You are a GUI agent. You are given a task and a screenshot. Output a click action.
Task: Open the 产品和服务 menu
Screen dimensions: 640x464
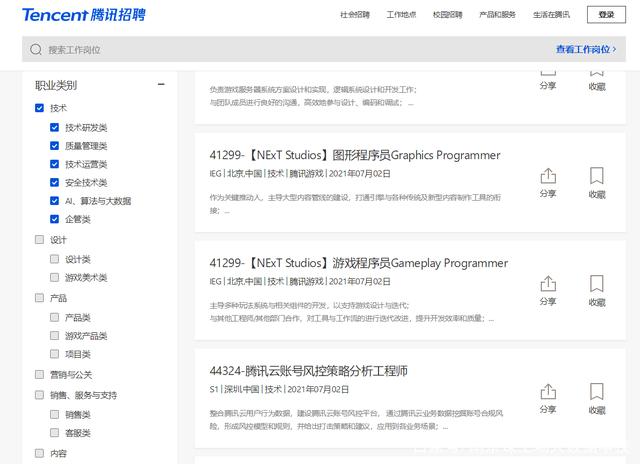497,15
